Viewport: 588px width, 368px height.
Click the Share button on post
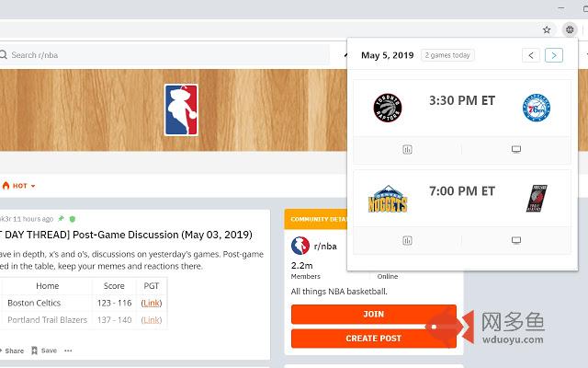[x=12, y=351]
